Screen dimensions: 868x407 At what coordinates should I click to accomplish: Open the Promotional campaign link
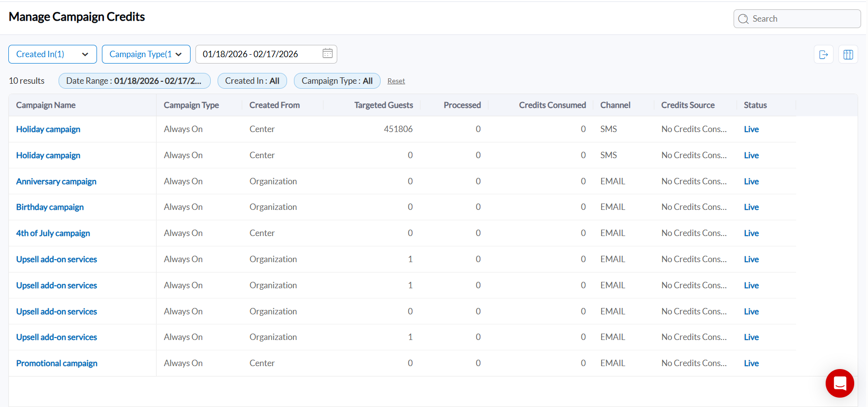57,363
